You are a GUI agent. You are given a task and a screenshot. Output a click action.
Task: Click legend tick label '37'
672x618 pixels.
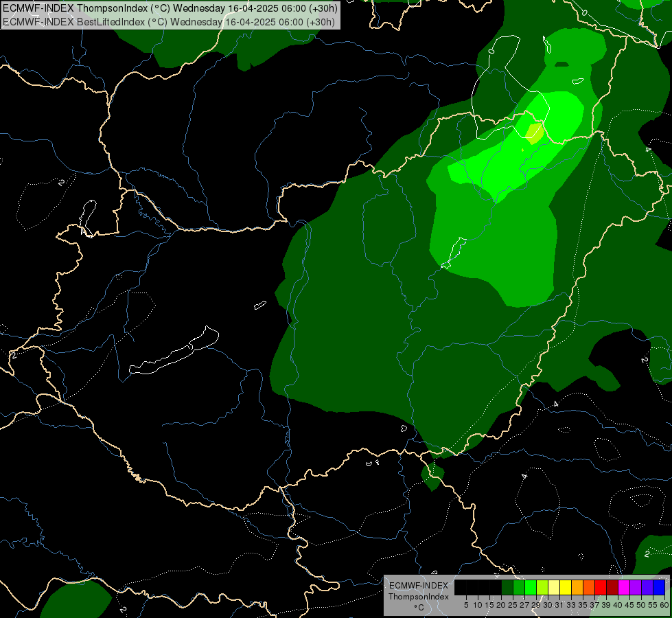594,605
